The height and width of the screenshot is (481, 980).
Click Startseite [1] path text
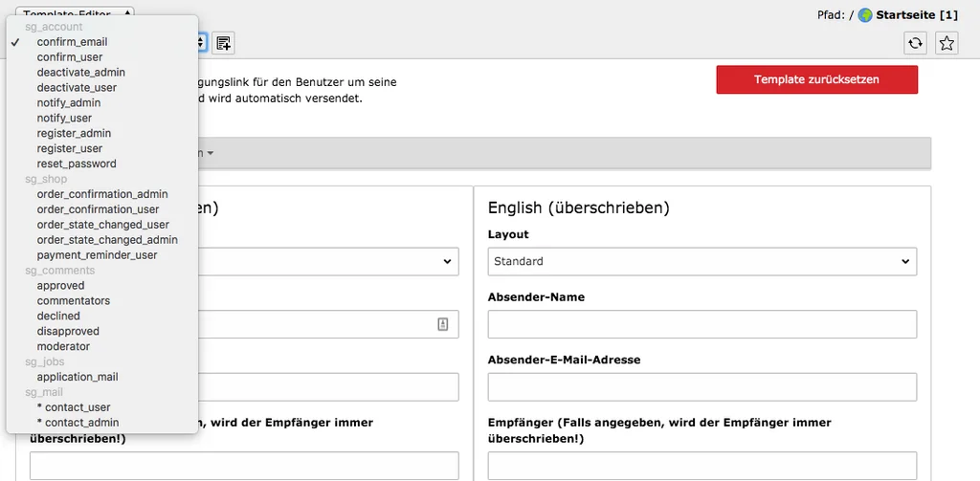coord(917,15)
